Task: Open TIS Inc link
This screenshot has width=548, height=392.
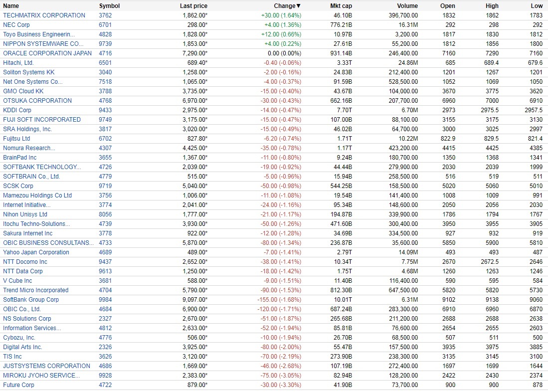Action: (x=12, y=356)
